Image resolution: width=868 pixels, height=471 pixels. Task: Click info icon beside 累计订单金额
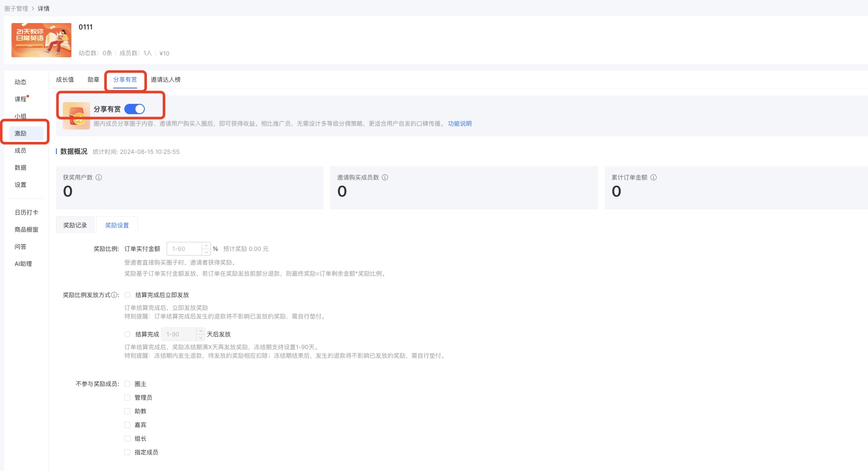tap(654, 177)
